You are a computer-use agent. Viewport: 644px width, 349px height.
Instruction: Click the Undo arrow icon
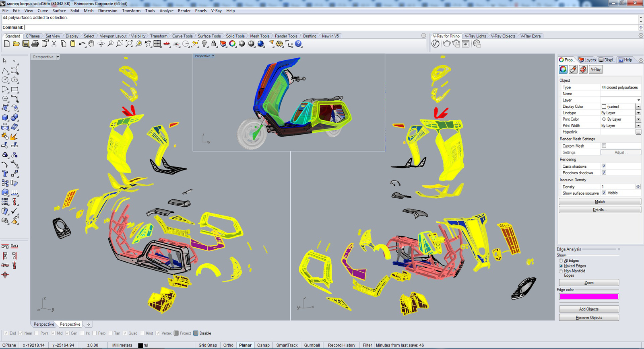(x=82, y=44)
